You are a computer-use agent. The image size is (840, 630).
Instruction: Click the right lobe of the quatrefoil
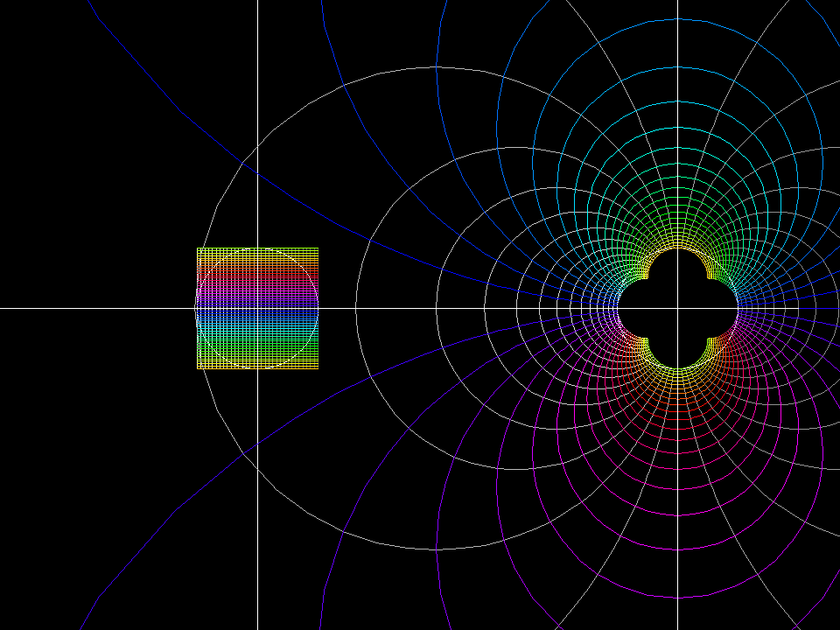729,308
